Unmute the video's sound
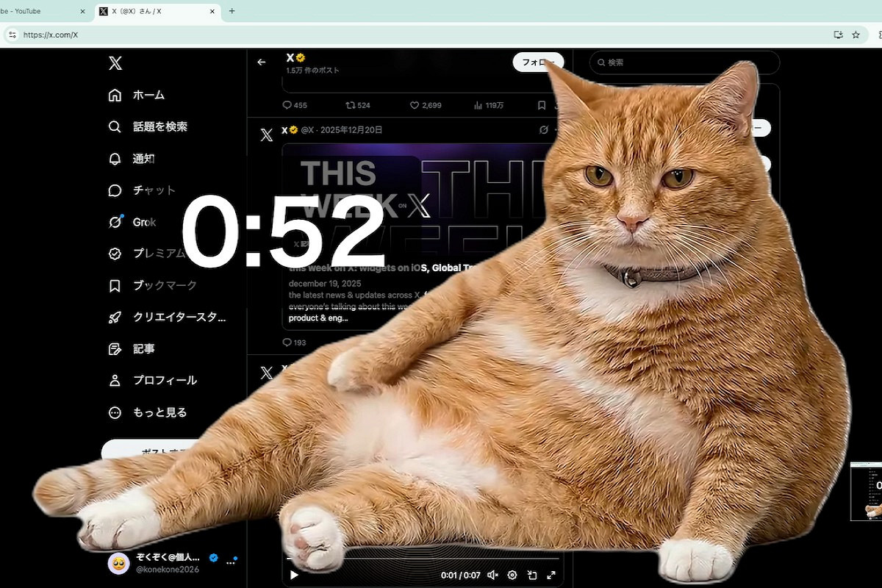The image size is (882, 588). point(492,576)
